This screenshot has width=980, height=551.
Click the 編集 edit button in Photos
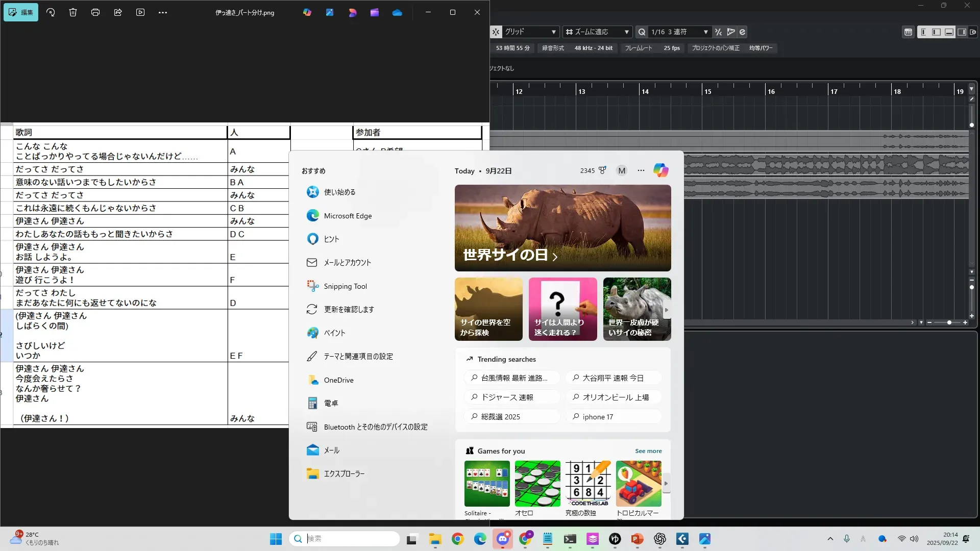point(21,12)
